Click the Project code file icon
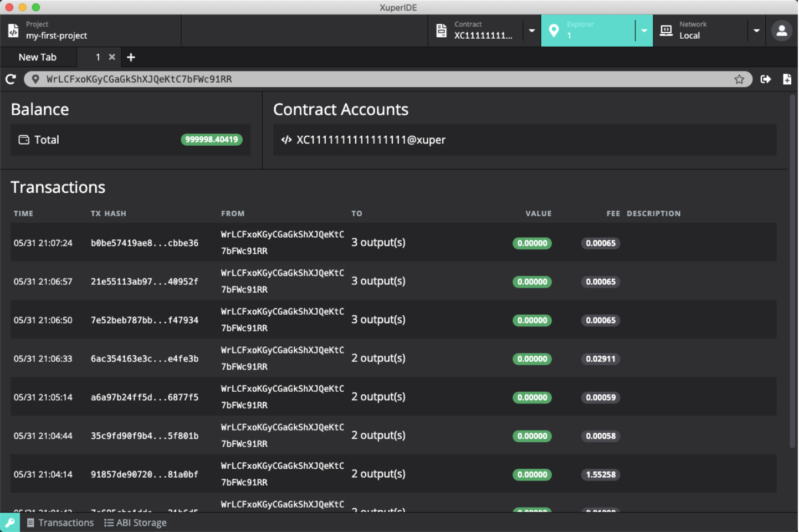 click(x=13, y=30)
